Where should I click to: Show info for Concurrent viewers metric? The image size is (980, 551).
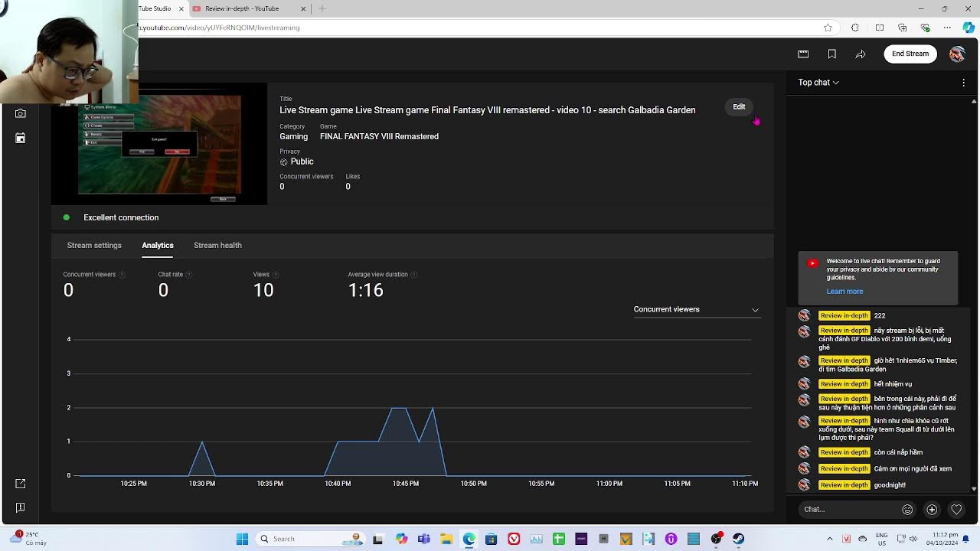click(122, 275)
